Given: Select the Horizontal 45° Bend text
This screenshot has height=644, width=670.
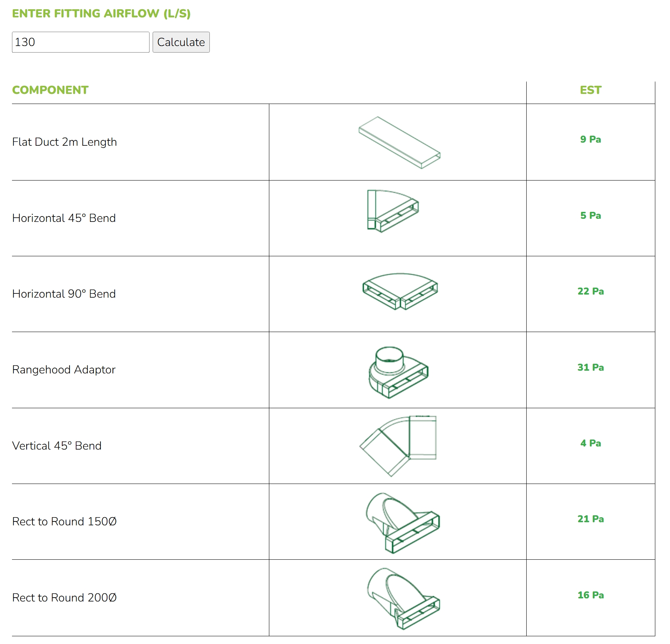Looking at the screenshot, I should [64, 218].
